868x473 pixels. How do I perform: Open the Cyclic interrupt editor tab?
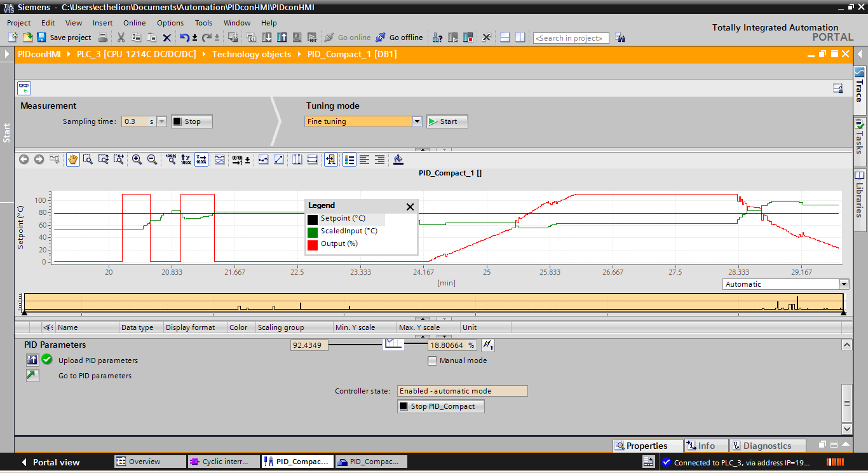click(x=224, y=462)
